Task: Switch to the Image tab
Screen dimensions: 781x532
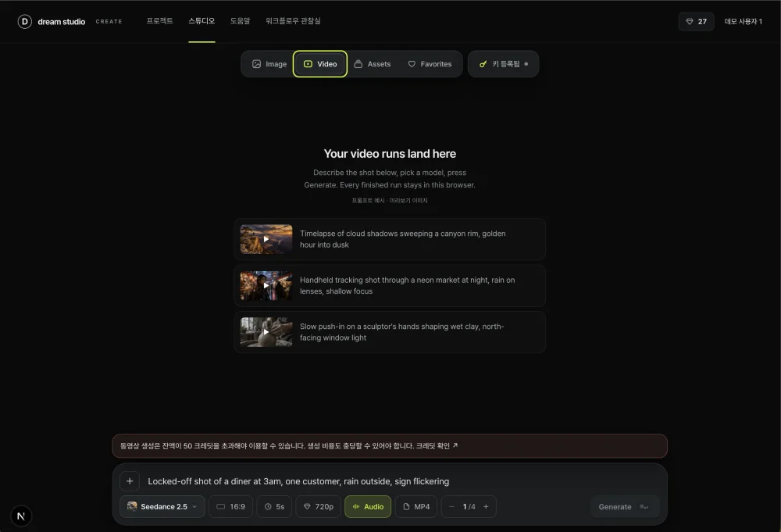Action: tap(269, 64)
